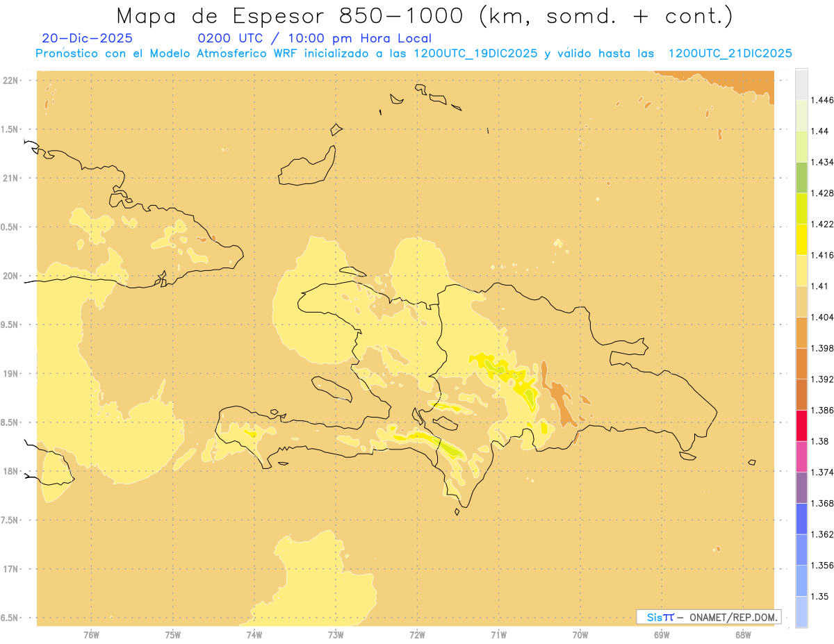This screenshot has width=834, height=644.
Task: Click the latitude label '18N'
Action: pos(11,471)
